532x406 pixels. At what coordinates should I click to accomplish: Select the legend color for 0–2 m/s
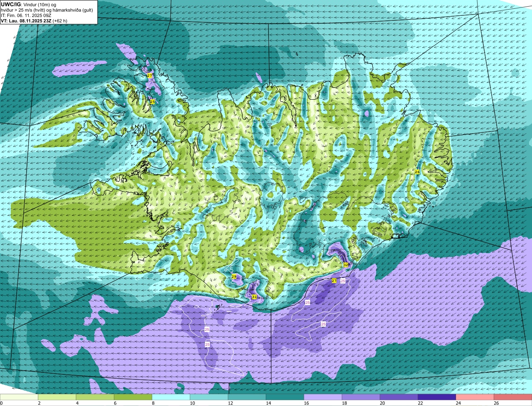click(x=19, y=397)
